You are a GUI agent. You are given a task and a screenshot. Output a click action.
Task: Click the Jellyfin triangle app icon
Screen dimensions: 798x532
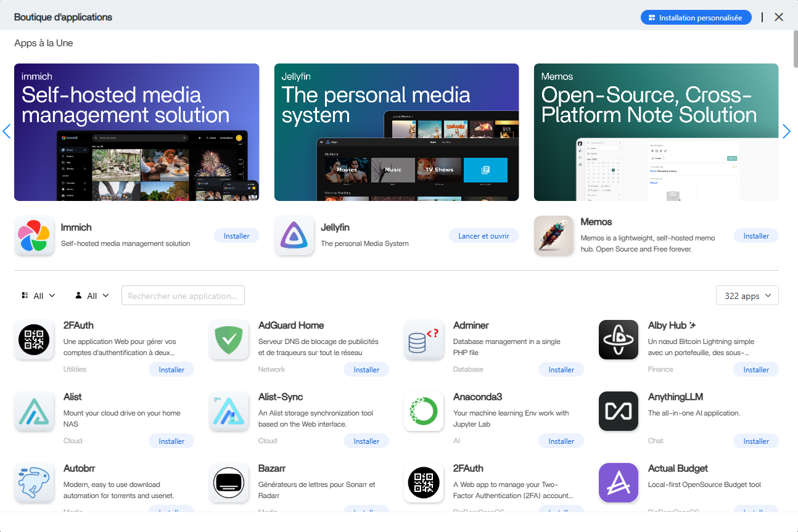294,235
